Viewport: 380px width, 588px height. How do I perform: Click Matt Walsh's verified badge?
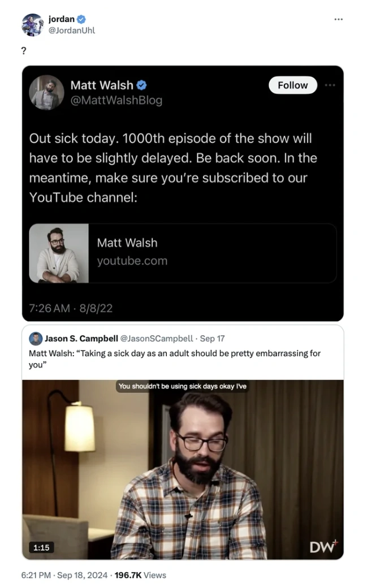coord(141,85)
